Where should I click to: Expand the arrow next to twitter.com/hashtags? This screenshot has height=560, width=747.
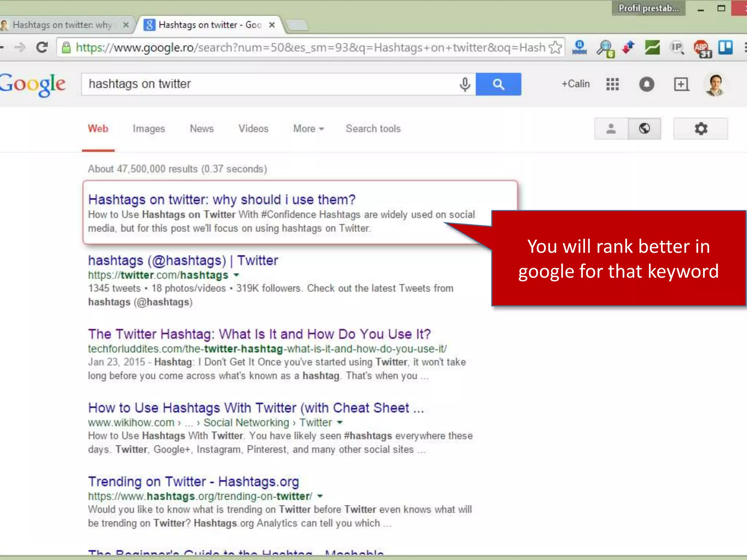pos(236,275)
